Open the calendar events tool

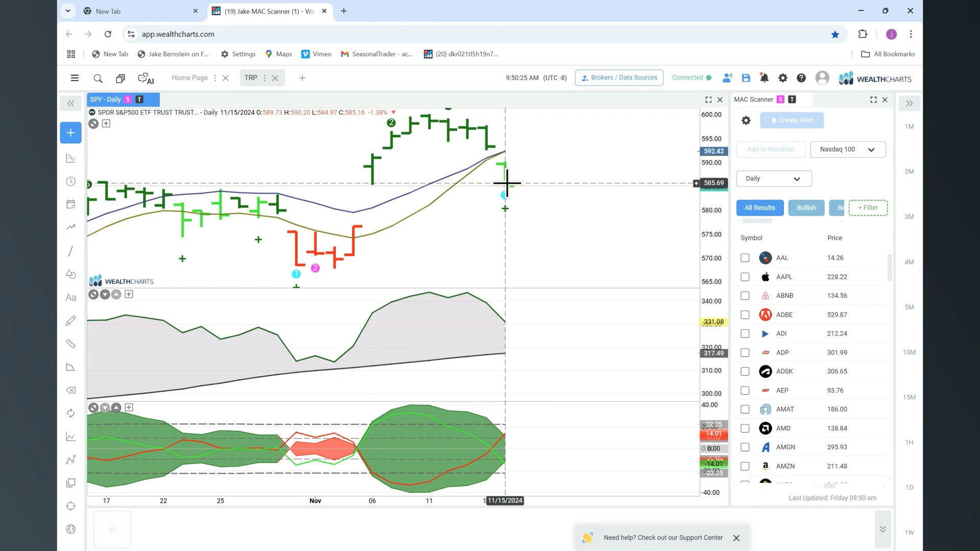71,205
